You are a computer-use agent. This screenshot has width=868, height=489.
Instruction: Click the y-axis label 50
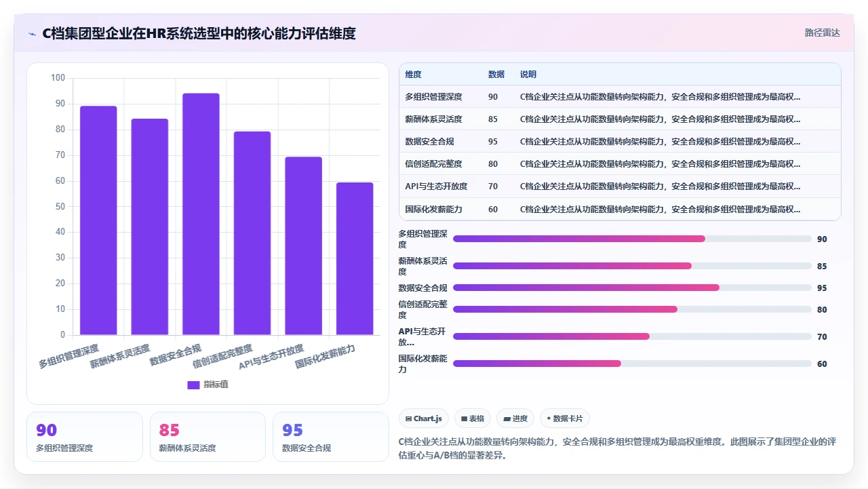tap(60, 206)
